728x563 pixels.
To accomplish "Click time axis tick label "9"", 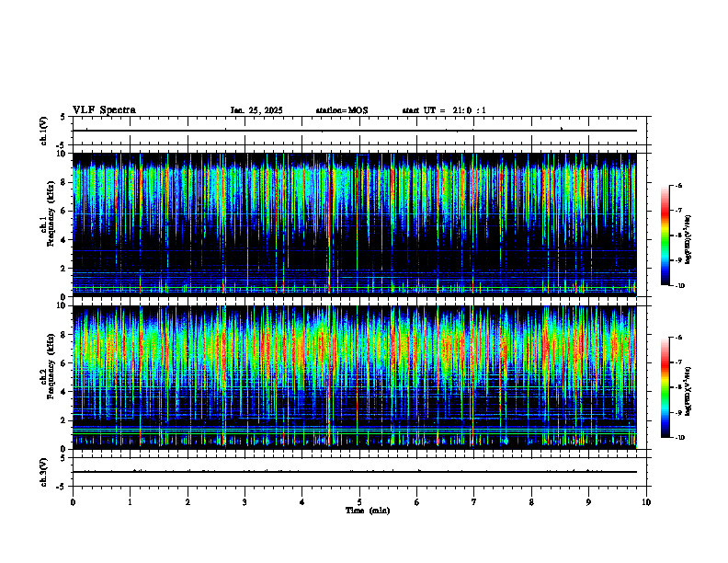I will (x=588, y=502).
